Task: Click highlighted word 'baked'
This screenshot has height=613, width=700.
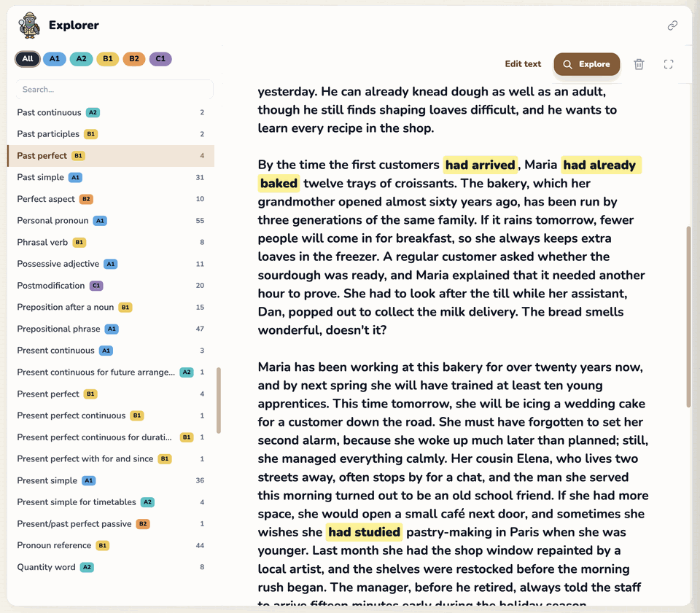Action: coord(279,184)
